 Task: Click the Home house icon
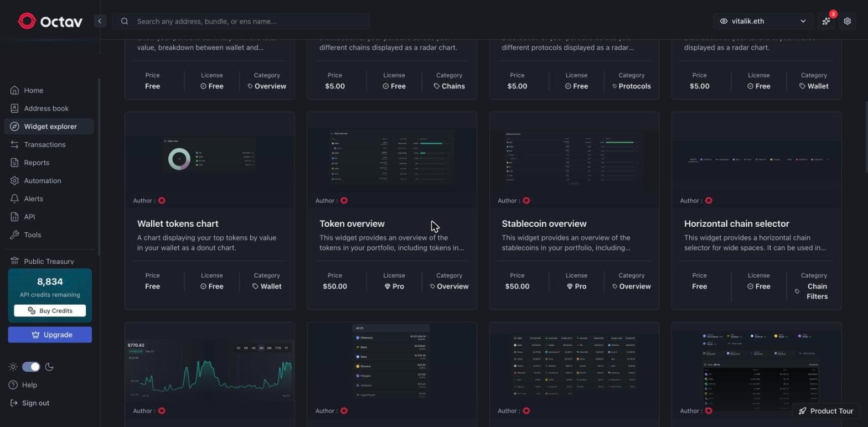pos(14,90)
